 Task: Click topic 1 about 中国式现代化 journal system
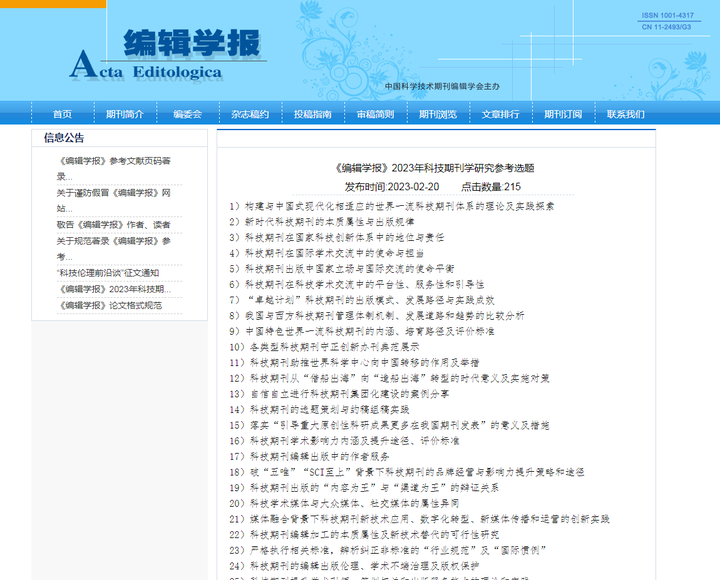point(392,206)
